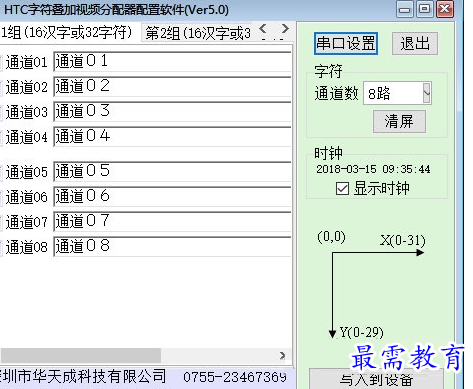Image resolution: width=473 pixels, height=389 pixels.
Task: Switch to the 第2组 tab
Action: pos(197,33)
